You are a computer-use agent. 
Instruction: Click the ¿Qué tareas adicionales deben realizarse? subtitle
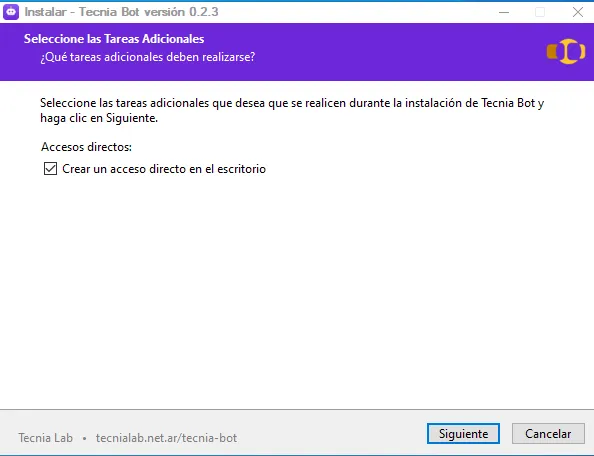(x=148, y=57)
